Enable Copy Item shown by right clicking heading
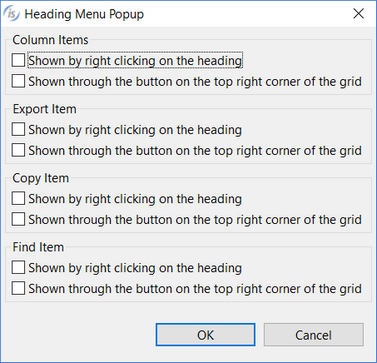 point(18,198)
